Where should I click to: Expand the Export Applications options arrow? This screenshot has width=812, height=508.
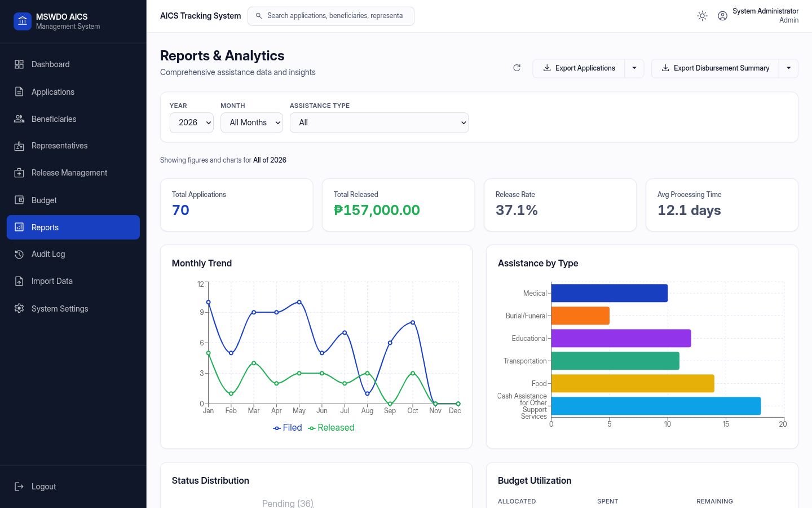pos(634,68)
